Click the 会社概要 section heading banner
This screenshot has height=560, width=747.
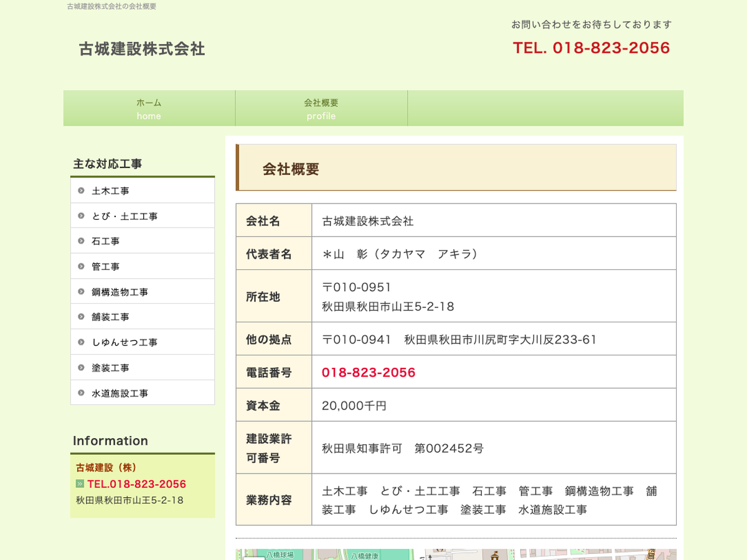pos(456,168)
